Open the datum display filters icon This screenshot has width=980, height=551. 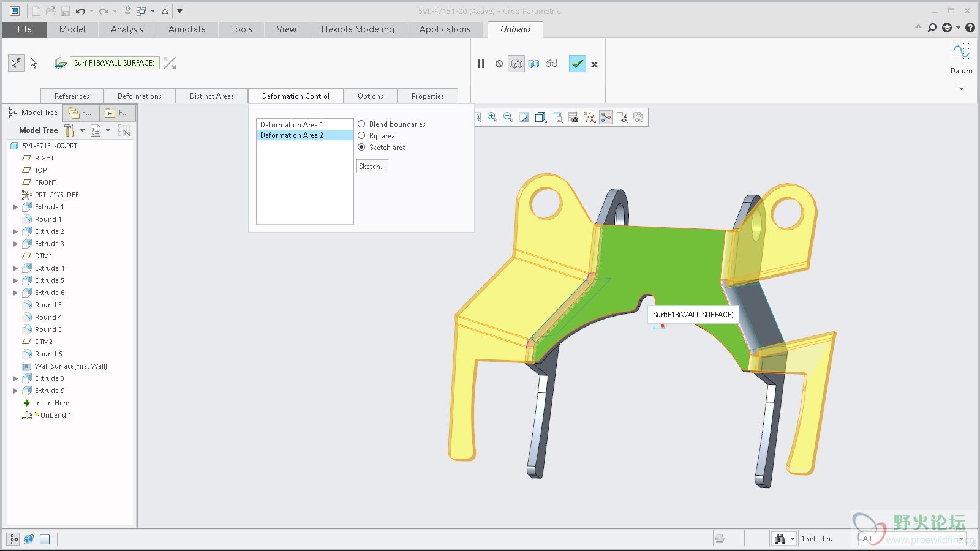pyautogui.click(x=590, y=117)
